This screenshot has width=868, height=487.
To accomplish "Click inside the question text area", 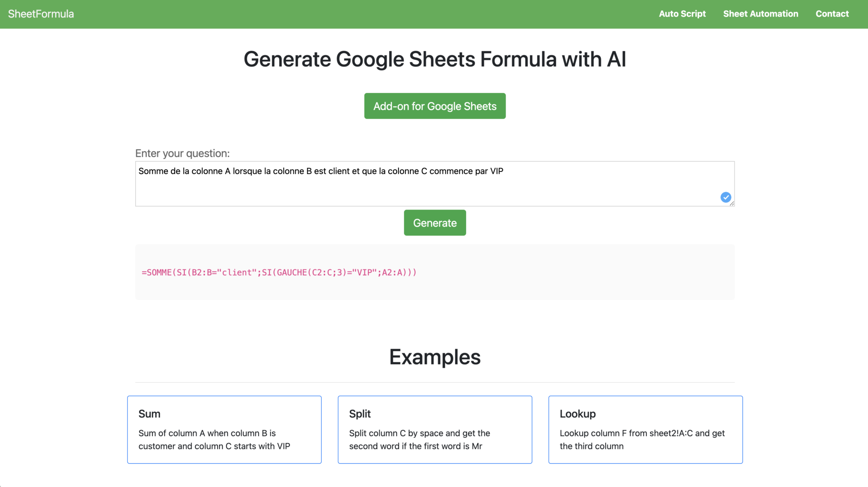I will tap(434, 183).
